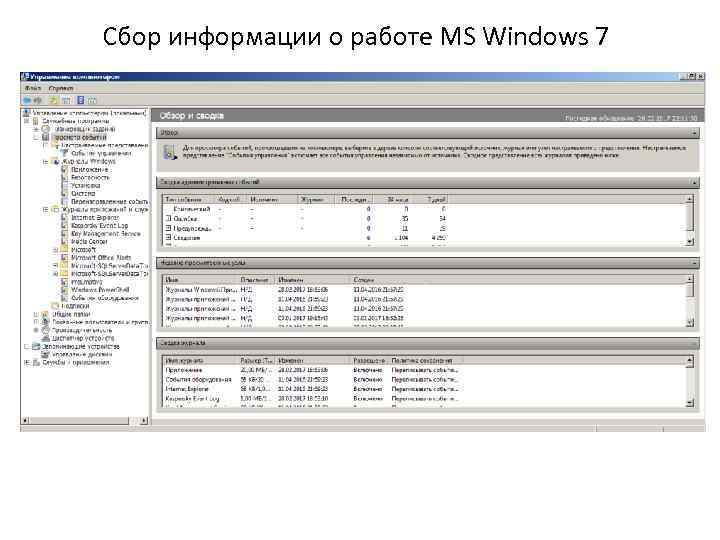720x540 pixels.
Task: Collapse the Обзор section header
Action: [694, 133]
